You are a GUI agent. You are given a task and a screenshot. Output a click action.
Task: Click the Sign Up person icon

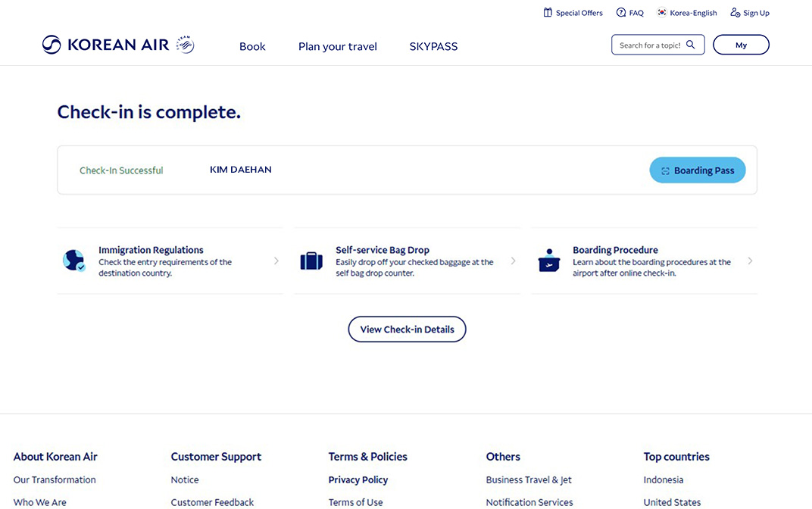[x=735, y=12]
